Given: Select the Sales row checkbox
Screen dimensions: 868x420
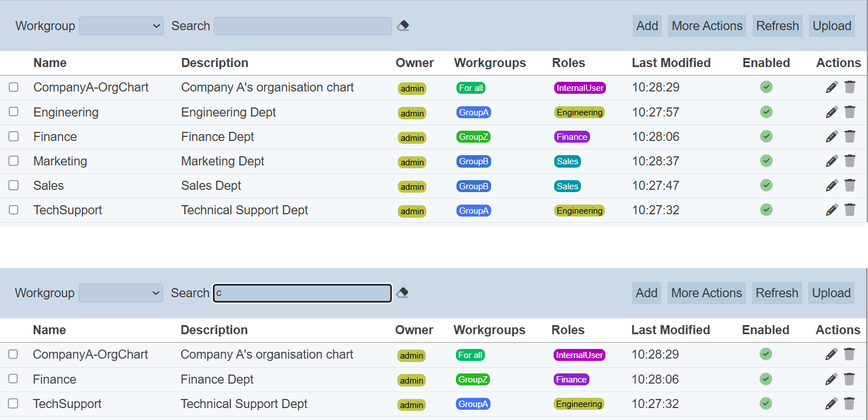Looking at the screenshot, I should pyautogui.click(x=14, y=185).
